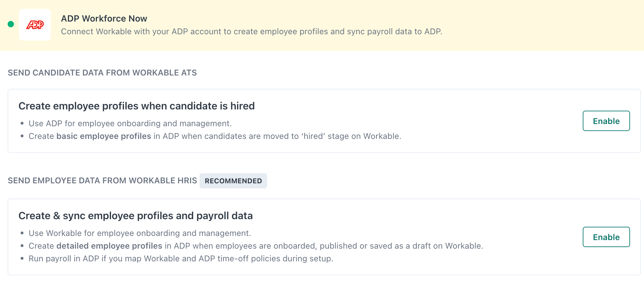Click the SEND CANDIDATE DATA FROM WORKABLE ATS heading
The image size is (644, 281).
pos(102,73)
